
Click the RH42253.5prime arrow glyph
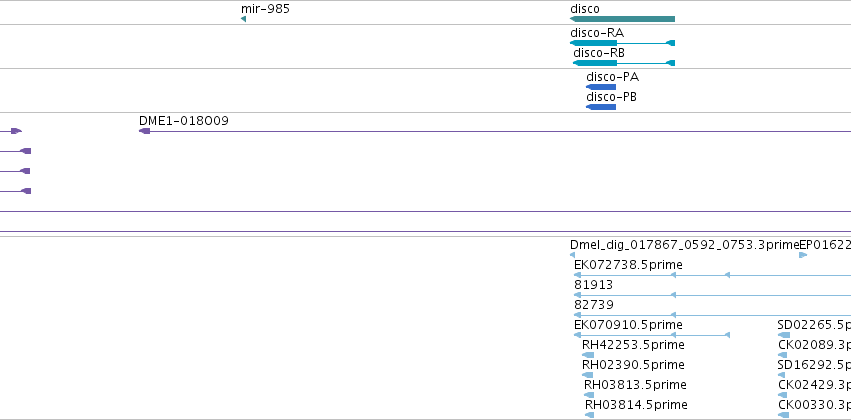click(x=588, y=355)
